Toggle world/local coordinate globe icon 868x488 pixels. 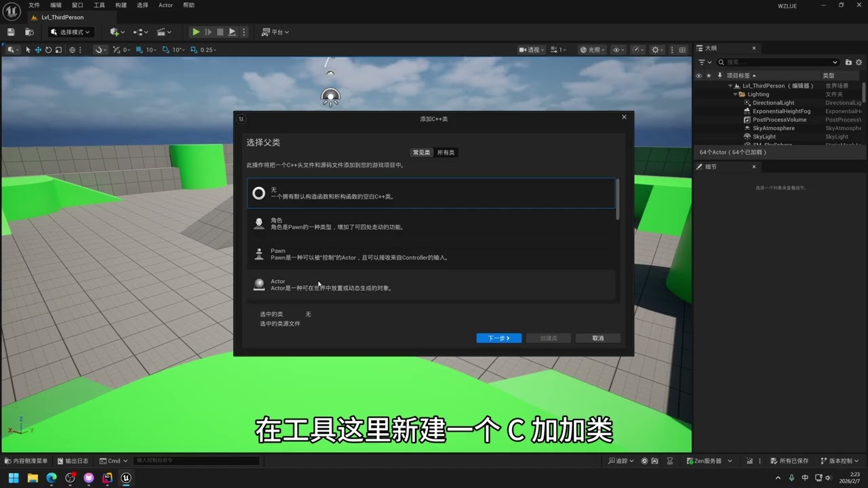coord(73,49)
